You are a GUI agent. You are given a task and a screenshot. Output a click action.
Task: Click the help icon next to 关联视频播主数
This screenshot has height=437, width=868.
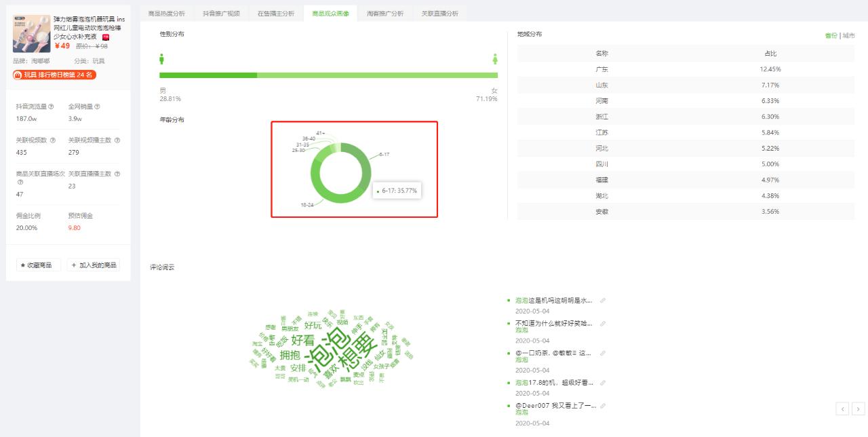(x=117, y=140)
